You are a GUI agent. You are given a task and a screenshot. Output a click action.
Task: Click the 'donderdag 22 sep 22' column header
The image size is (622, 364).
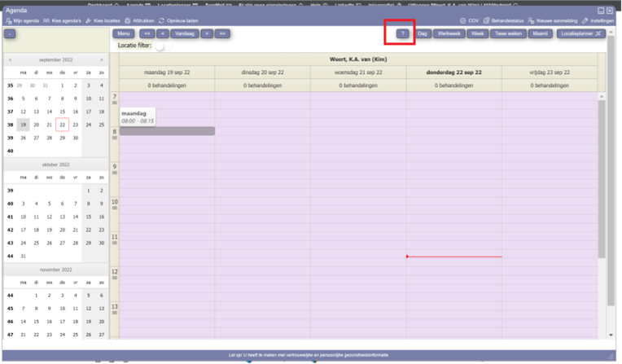coord(453,72)
